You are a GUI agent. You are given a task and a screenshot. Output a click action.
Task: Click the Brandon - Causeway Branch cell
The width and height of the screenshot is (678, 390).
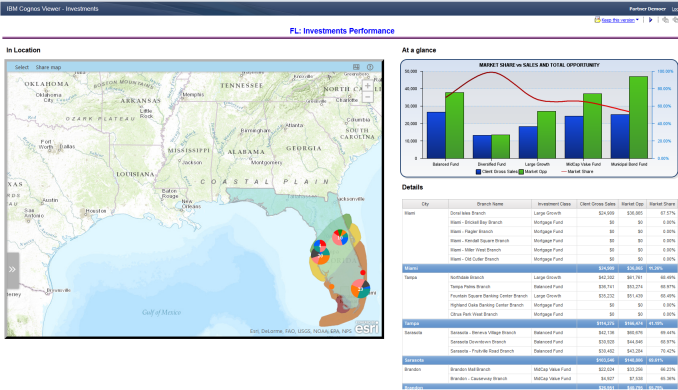[490, 379]
